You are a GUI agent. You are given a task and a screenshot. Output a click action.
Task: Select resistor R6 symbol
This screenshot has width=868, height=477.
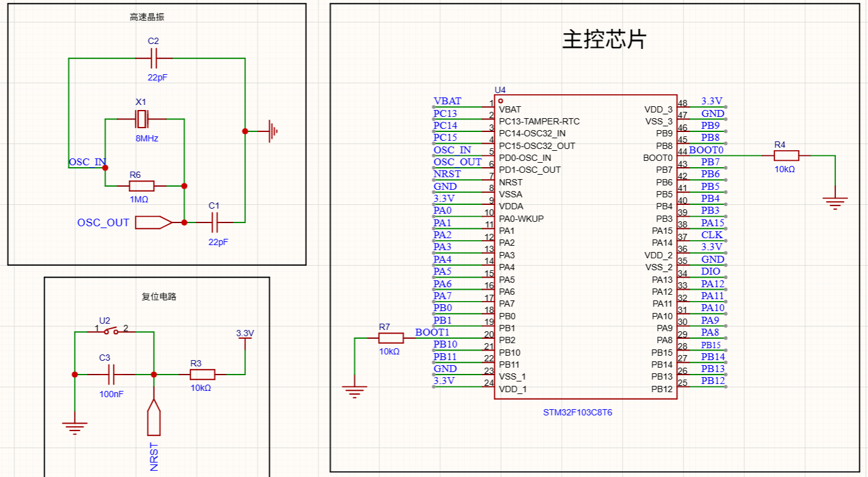click(x=142, y=186)
